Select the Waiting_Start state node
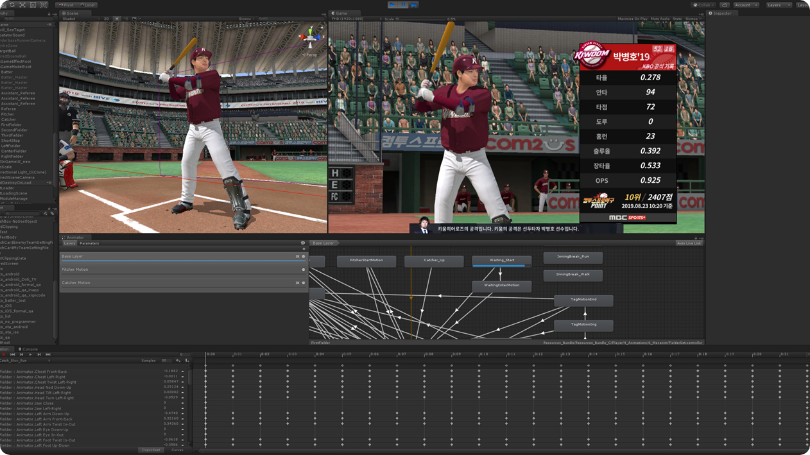The height and width of the screenshot is (455, 810). click(x=502, y=261)
